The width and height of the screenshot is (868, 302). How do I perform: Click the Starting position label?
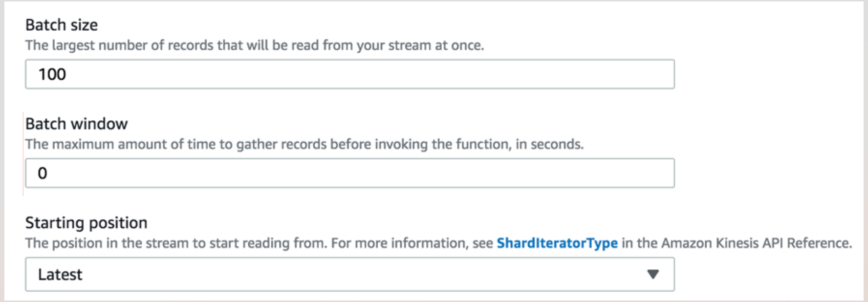tap(87, 222)
